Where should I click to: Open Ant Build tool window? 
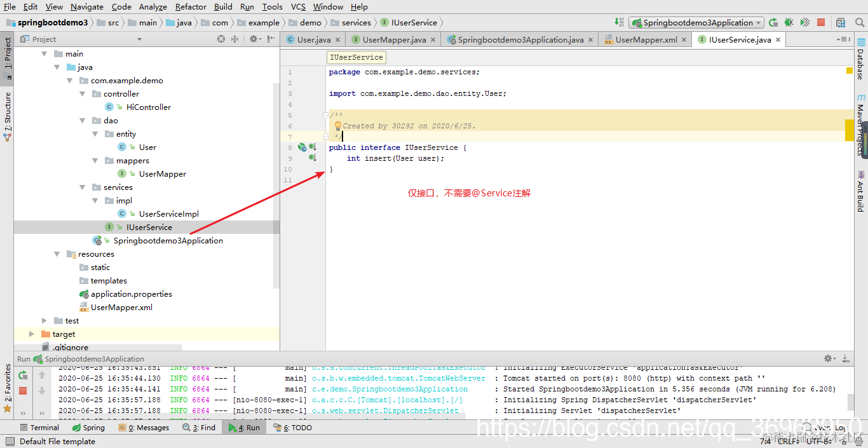coord(860,191)
